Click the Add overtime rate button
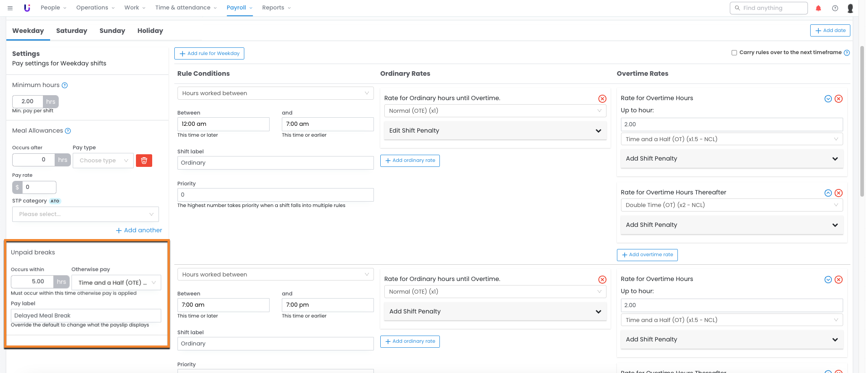 point(647,255)
